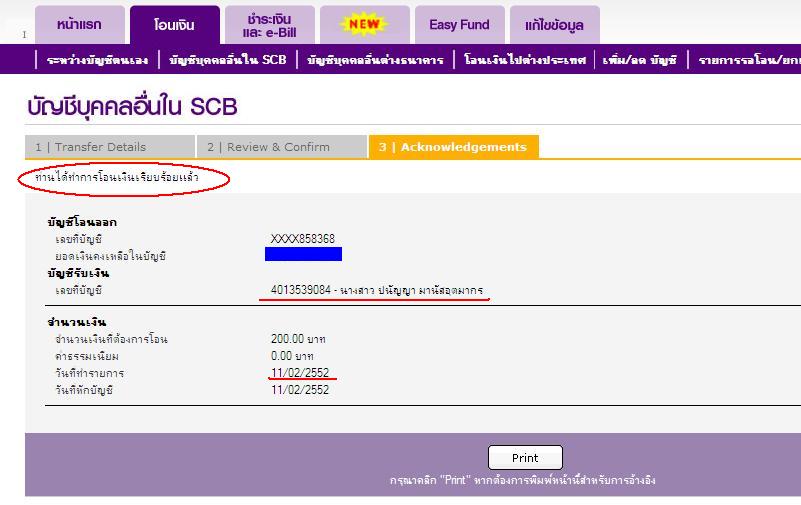Open the แก้ไขข้อมูล tab
The image size is (801, 505).
pos(555,25)
